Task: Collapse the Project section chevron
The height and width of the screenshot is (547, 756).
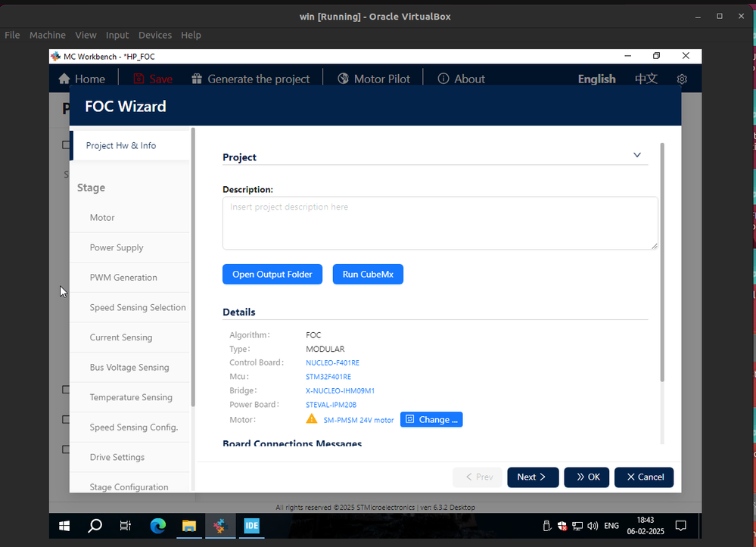Action: [x=637, y=155]
